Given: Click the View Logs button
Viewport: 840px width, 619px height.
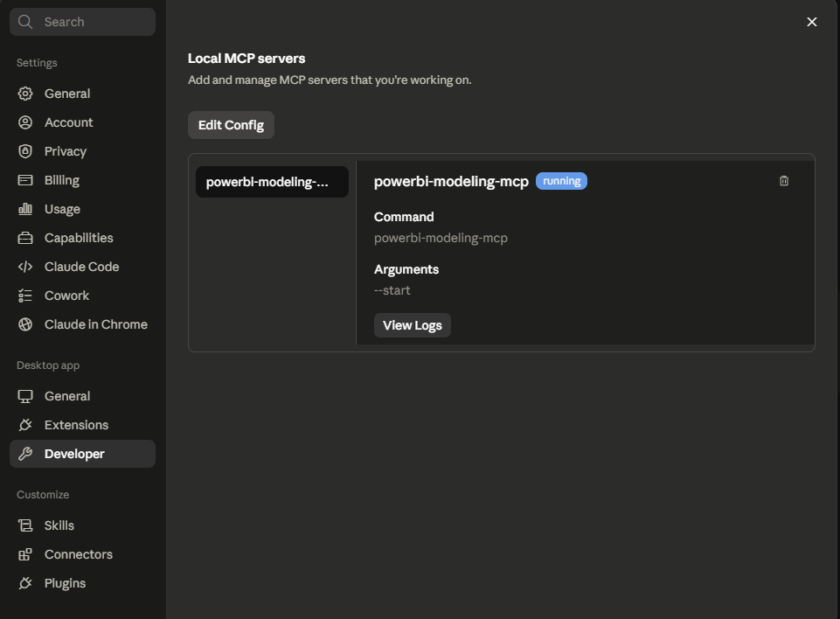Looking at the screenshot, I should pyautogui.click(x=412, y=325).
